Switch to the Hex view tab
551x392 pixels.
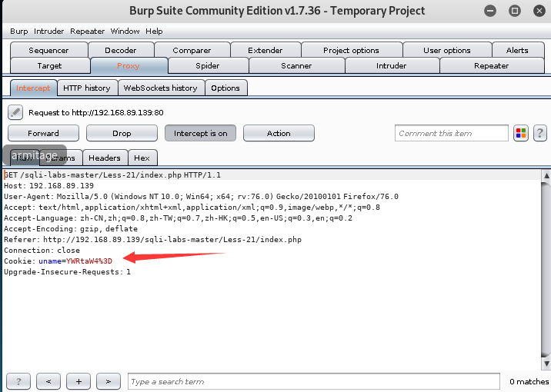pyautogui.click(x=142, y=158)
